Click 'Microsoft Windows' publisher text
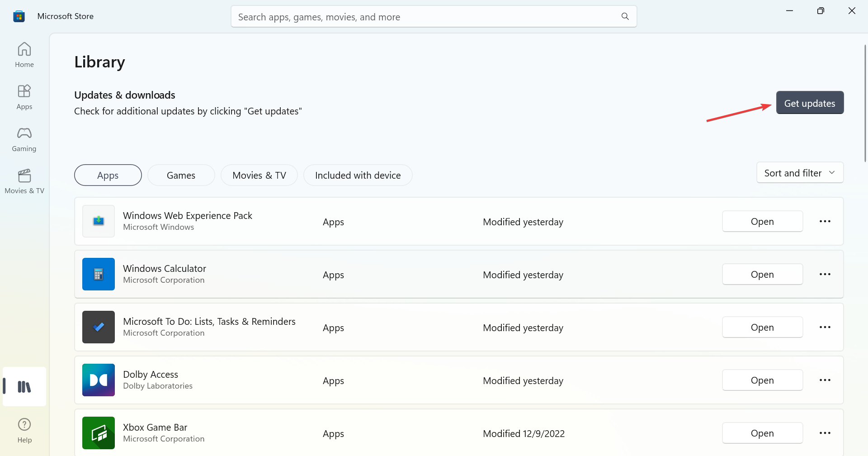This screenshot has height=456, width=868. pyautogui.click(x=158, y=227)
